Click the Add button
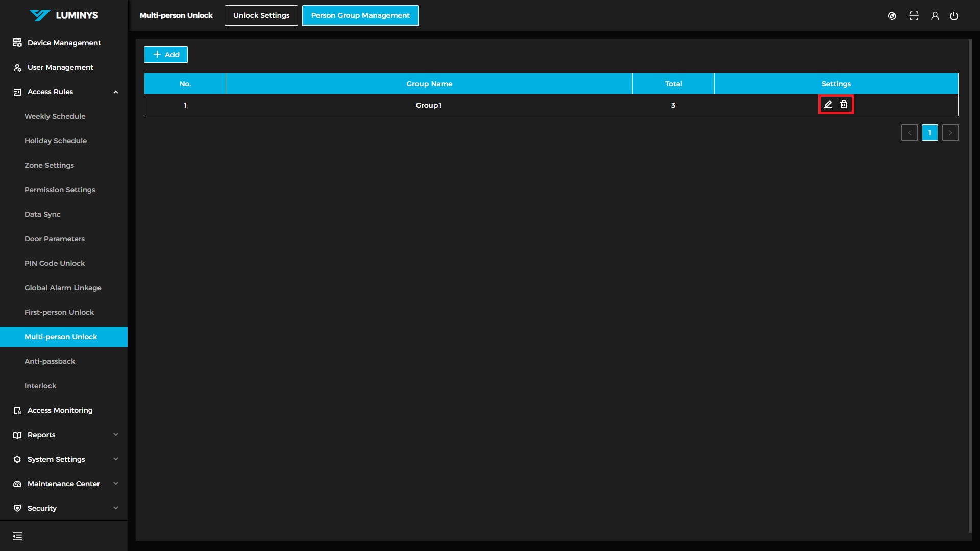The image size is (980, 551). [x=166, y=55]
